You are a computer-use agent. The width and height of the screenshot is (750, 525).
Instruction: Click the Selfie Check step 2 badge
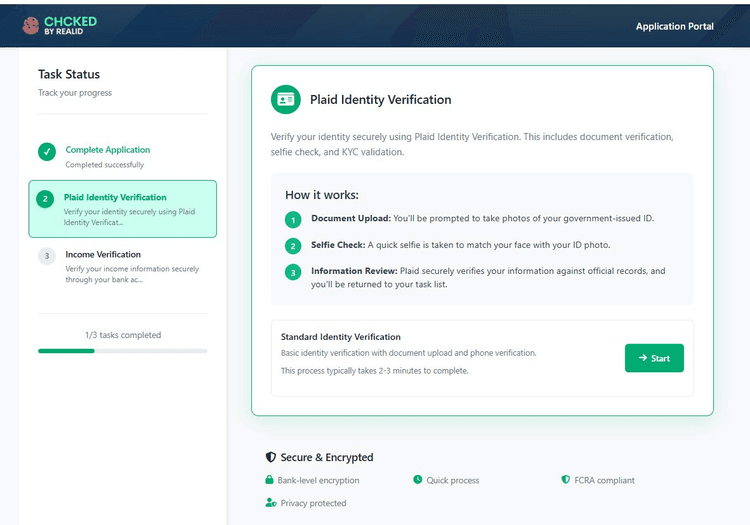(293, 246)
